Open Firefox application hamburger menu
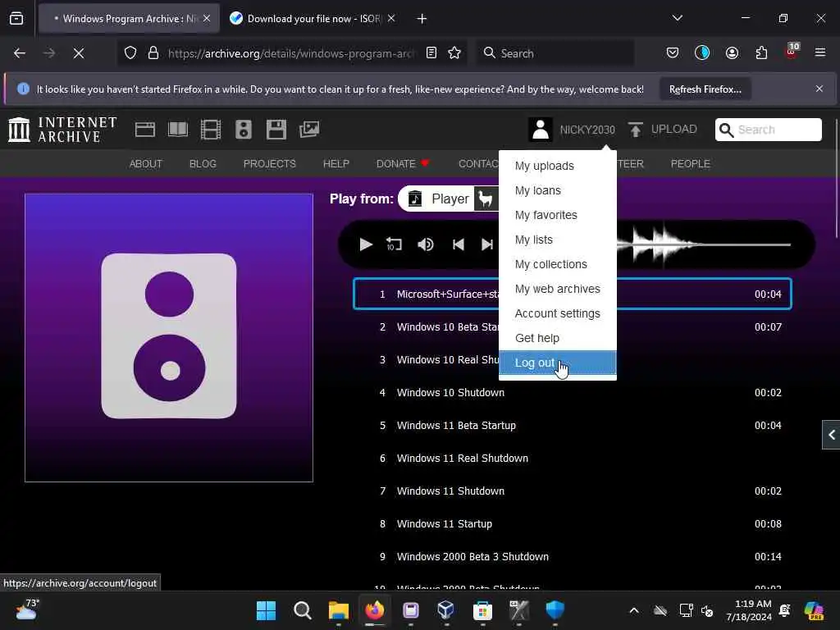 coord(820,53)
